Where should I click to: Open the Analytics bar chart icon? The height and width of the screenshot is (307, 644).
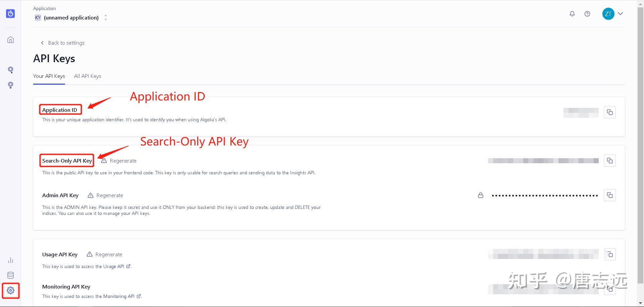tap(10, 260)
